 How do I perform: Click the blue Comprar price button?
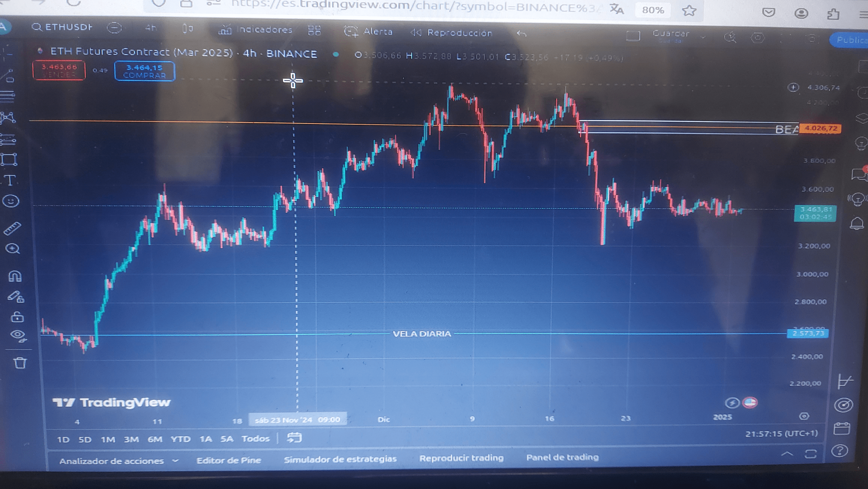click(145, 71)
